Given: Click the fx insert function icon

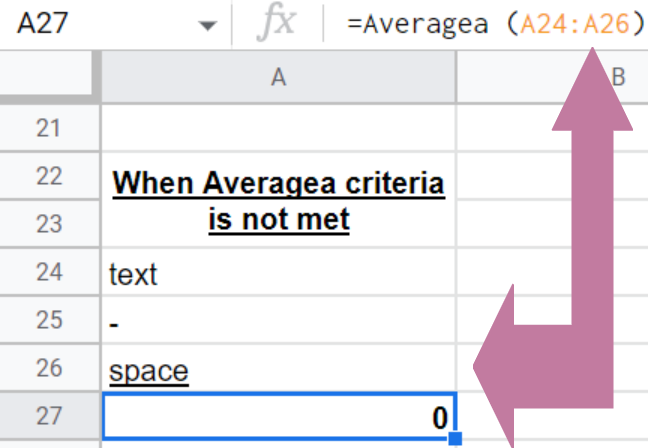Looking at the screenshot, I should (276, 24).
